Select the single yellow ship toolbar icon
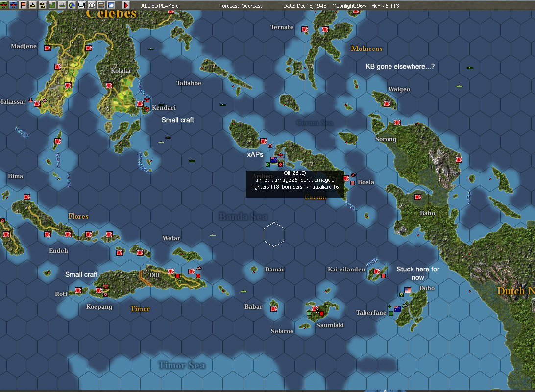Image resolution: width=535 pixels, height=392 pixels. (33, 5)
